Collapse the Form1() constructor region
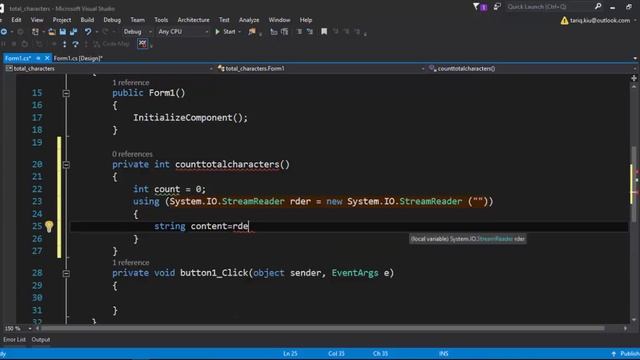The height and width of the screenshot is (360, 640). point(66,93)
